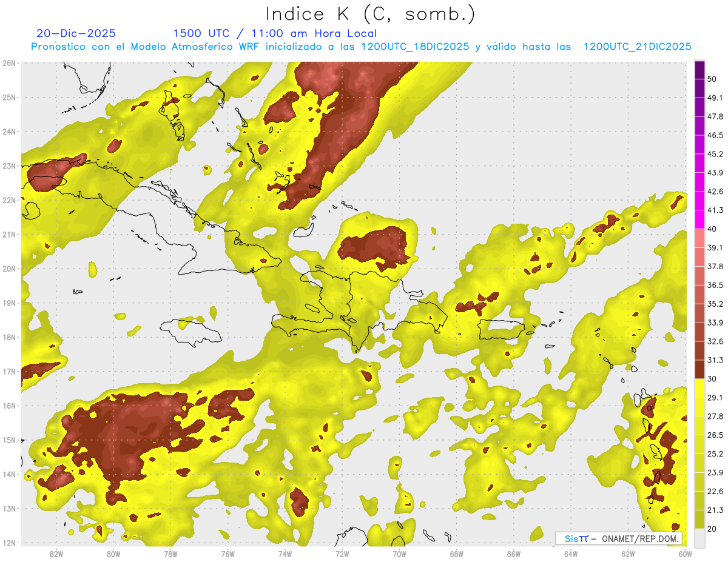728x562 pixels.
Task: Click the "29.1" colorbar label
Action: pos(715,397)
